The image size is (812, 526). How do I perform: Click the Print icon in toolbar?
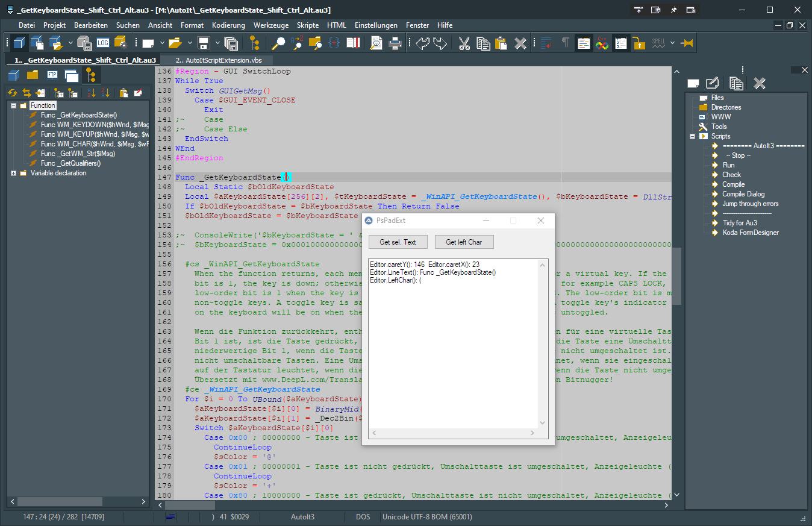pyautogui.click(x=395, y=43)
